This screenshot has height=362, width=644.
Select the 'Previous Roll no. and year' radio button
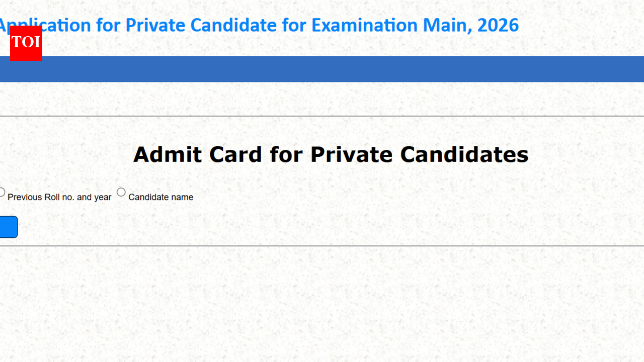click(x=2, y=193)
